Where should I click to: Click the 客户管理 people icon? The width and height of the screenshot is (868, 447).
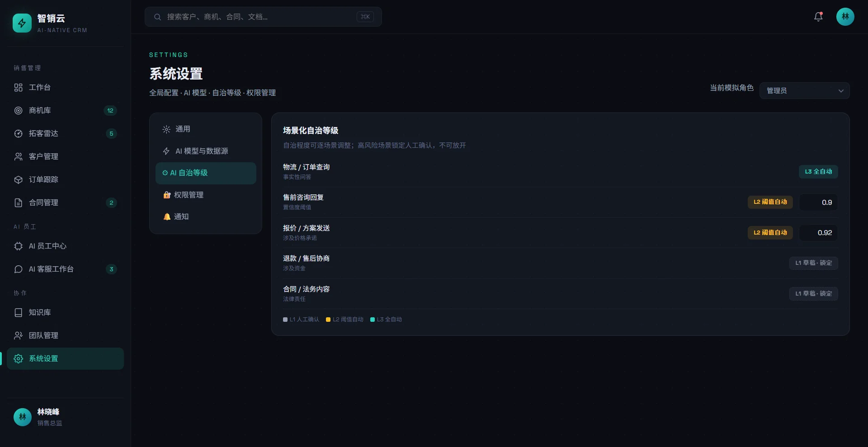click(x=18, y=156)
